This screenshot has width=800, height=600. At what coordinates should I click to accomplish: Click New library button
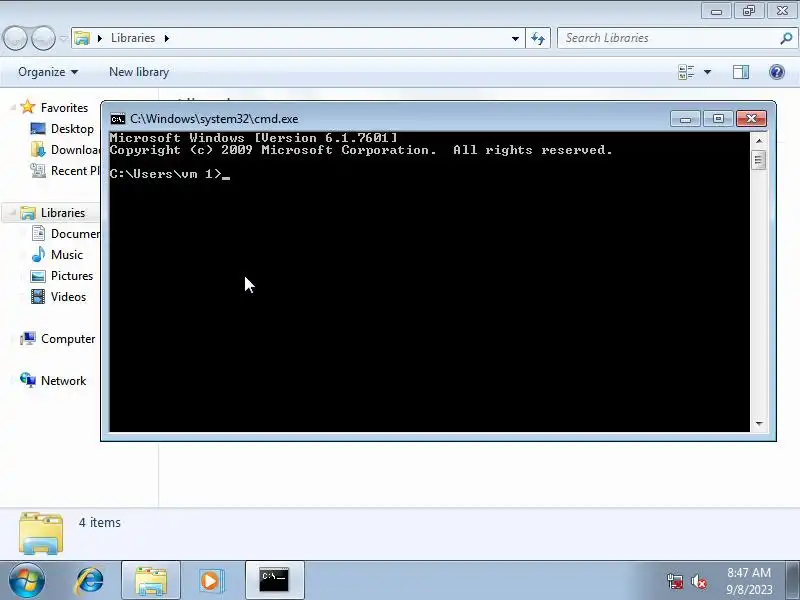pos(139,72)
